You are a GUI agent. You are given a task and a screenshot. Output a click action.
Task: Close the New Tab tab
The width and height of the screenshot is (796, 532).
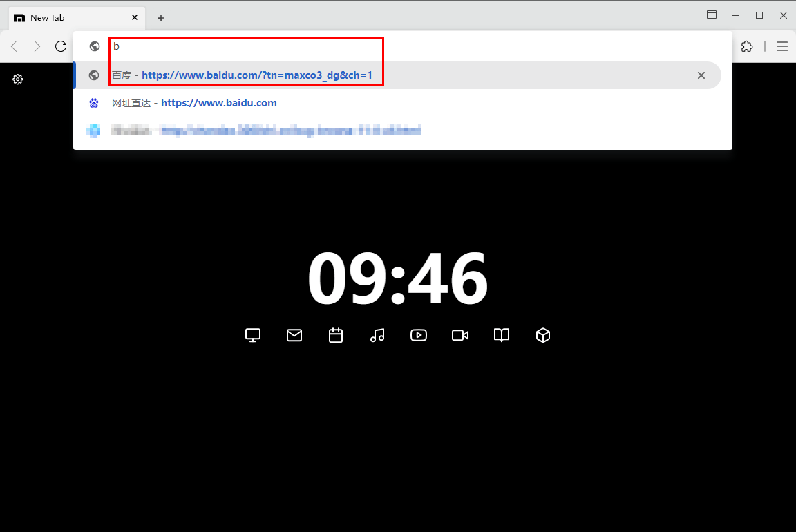click(x=135, y=17)
